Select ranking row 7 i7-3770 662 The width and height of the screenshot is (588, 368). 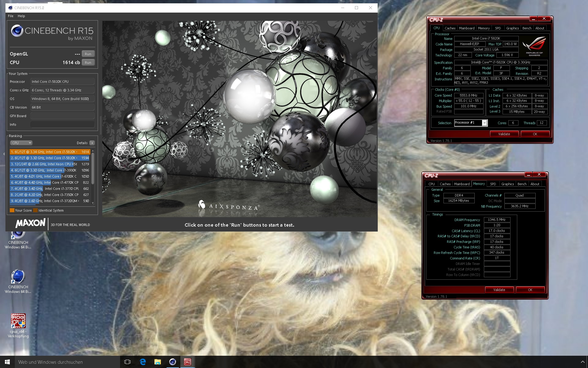pyautogui.click(x=50, y=189)
